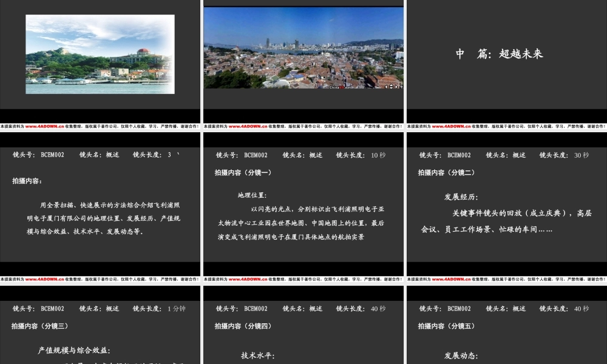Click the left pan arrow on the city panorama

coord(386,87)
